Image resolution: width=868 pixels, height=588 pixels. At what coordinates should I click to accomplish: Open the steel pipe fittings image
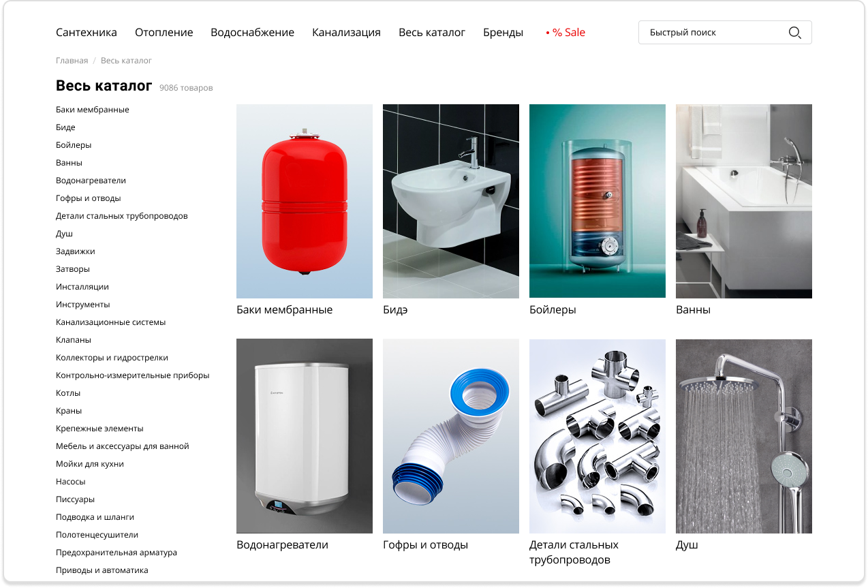coord(598,436)
